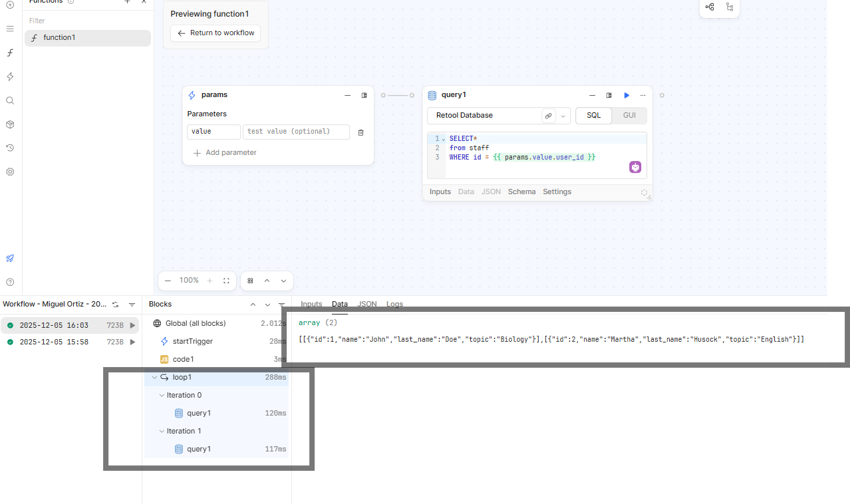The image size is (850, 504).
Task: Click test value optional input field
Action: pyautogui.click(x=296, y=132)
